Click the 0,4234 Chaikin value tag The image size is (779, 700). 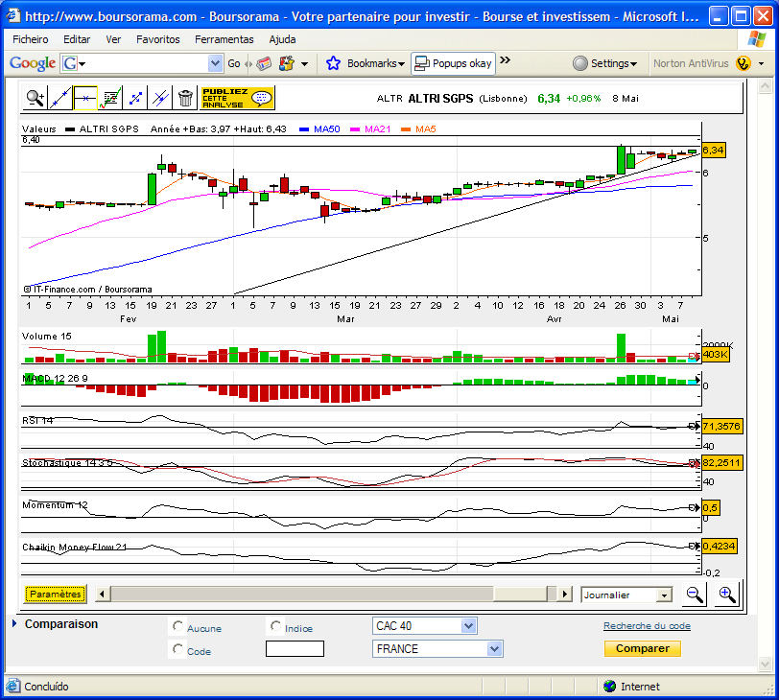click(719, 547)
